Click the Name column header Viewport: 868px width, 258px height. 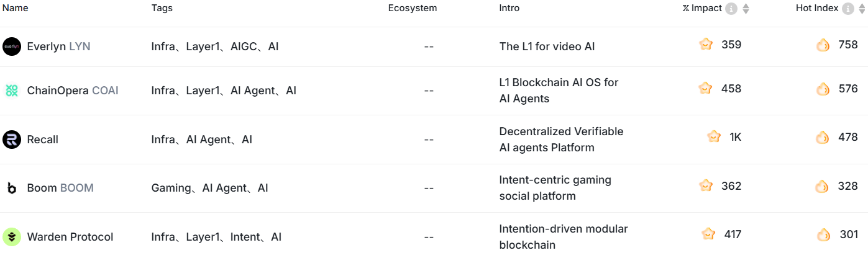click(16, 8)
